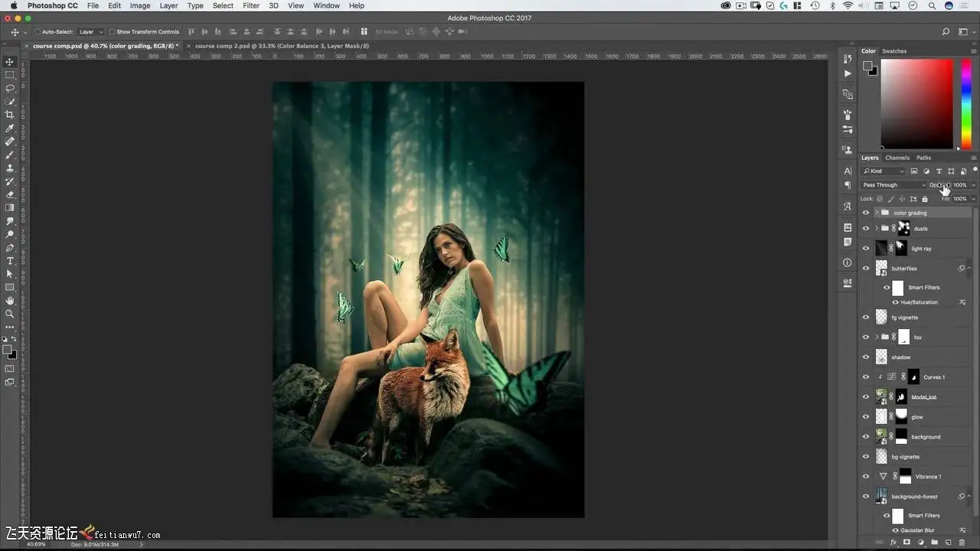The height and width of the screenshot is (551, 980).
Task: Enable the Auto-Select checkbox
Action: [38, 32]
